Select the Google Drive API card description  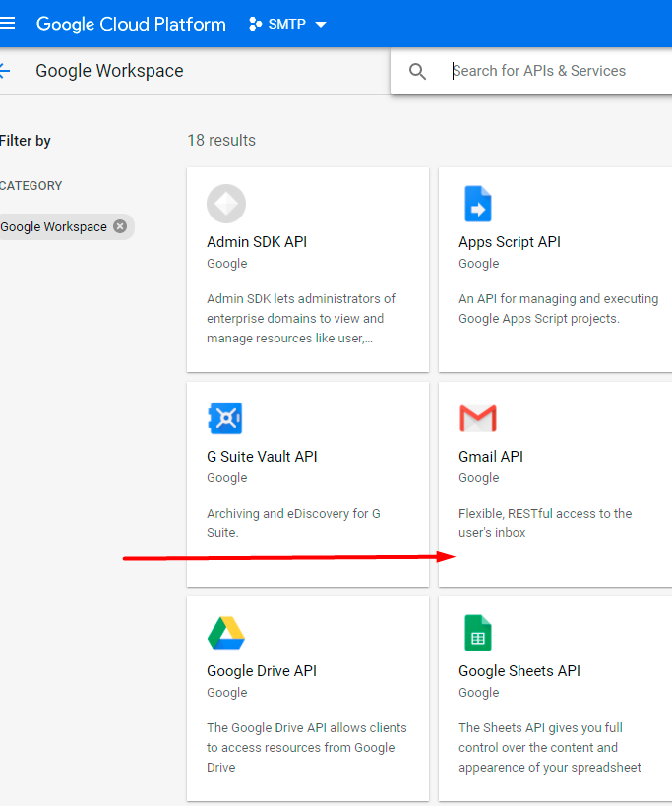306,747
